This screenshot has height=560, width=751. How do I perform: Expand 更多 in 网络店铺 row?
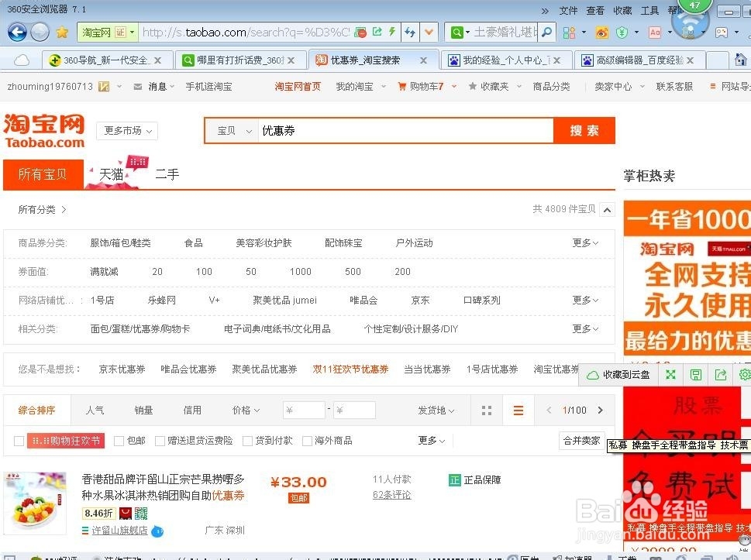click(585, 300)
